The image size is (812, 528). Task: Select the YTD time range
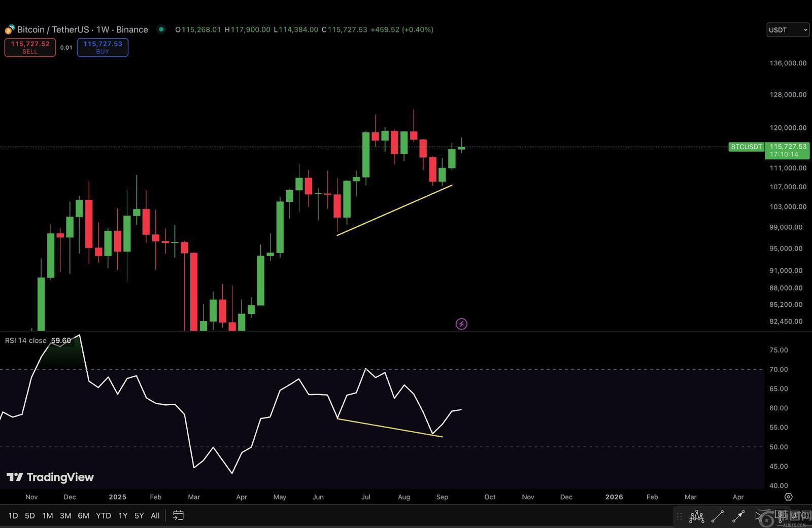click(104, 516)
